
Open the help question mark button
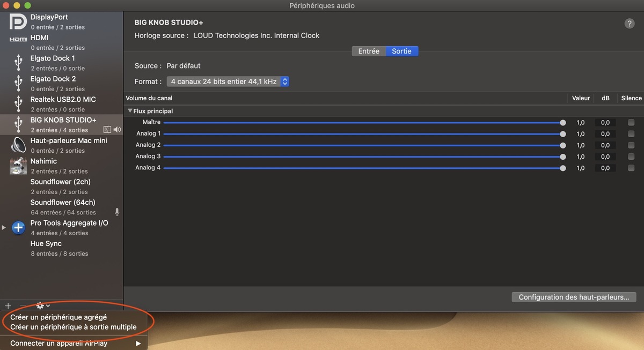[x=630, y=24]
